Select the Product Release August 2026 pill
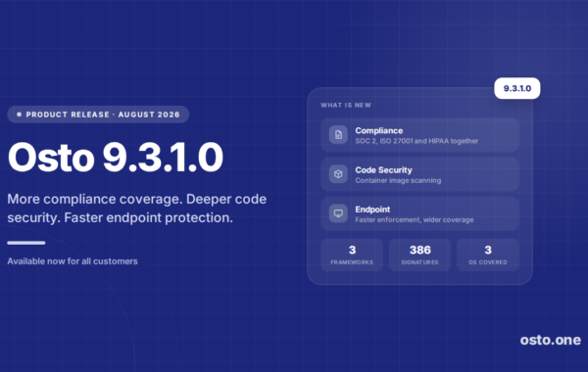This screenshot has height=372, width=588. click(x=98, y=115)
